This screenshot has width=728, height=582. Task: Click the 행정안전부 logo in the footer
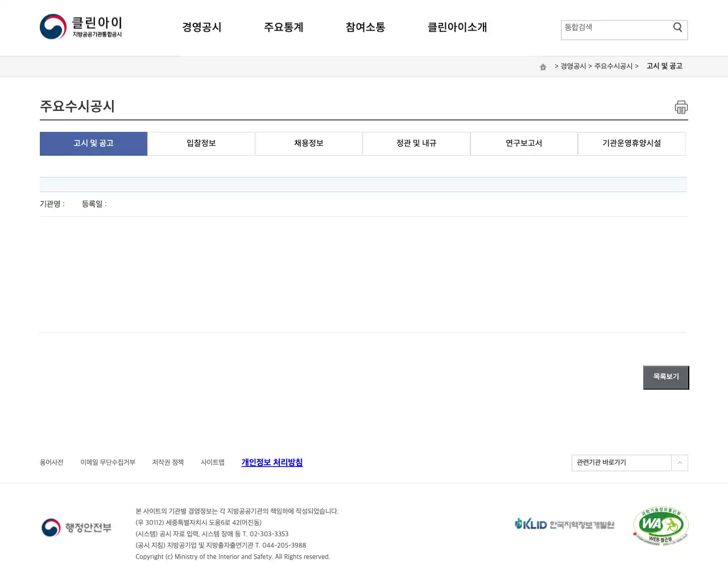[x=77, y=527]
